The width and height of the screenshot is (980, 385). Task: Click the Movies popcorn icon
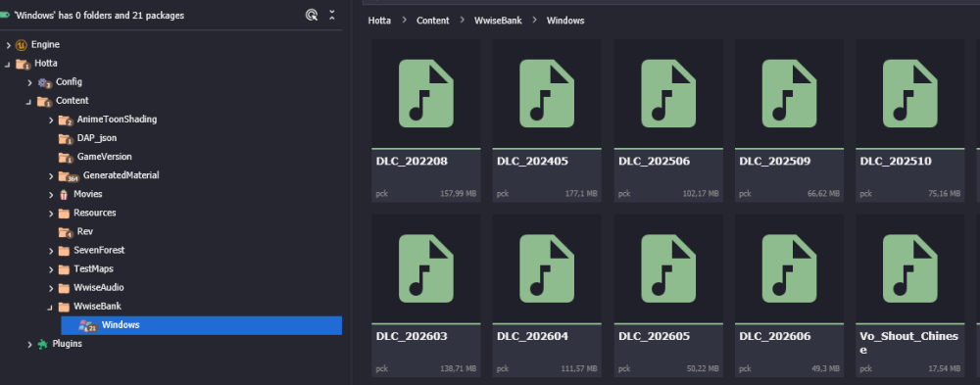click(63, 194)
